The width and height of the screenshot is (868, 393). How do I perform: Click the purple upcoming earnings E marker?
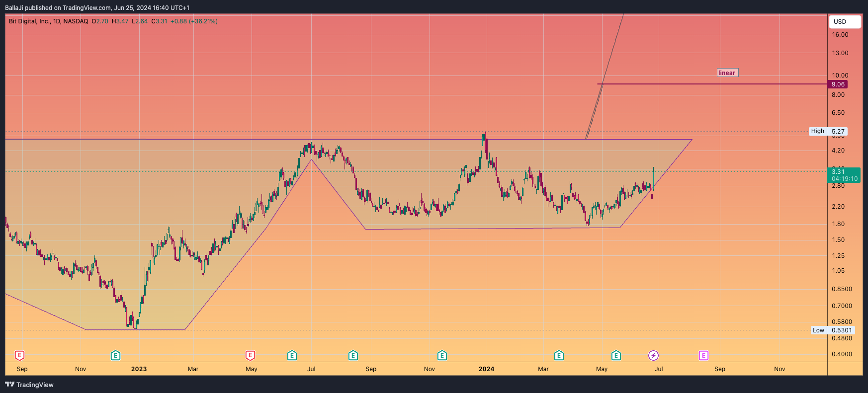point(703,355)
